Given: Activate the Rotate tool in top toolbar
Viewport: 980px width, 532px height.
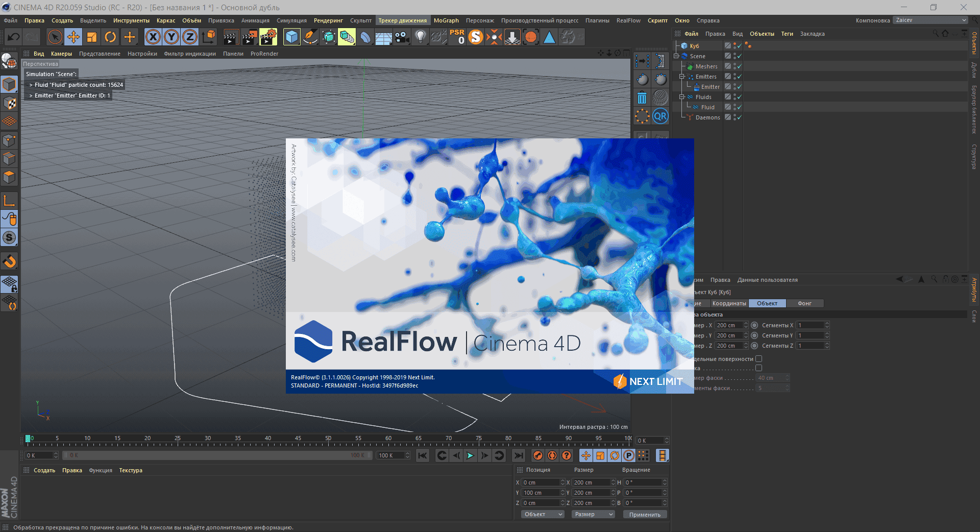Looking at the screenshot, I should point(110,37).
